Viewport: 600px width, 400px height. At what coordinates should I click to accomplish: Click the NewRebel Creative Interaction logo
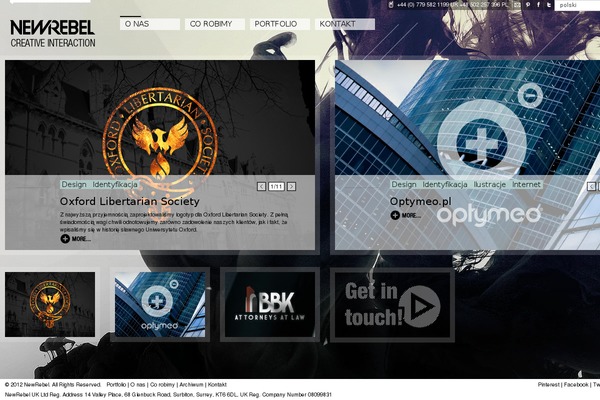tap(53, 34)
